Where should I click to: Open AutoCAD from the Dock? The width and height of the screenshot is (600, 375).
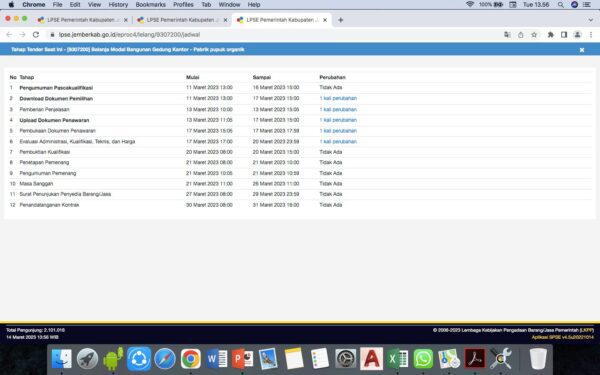click(x=372, y=359)
